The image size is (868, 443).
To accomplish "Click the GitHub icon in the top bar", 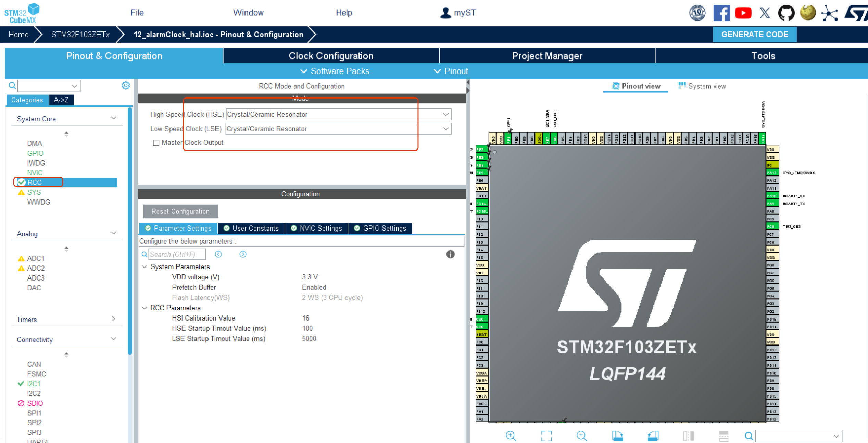I will 786,13.
